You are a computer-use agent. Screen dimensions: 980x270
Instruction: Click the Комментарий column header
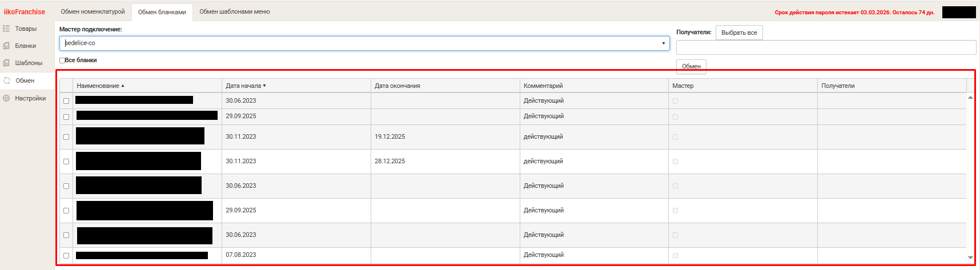(594, 86)
